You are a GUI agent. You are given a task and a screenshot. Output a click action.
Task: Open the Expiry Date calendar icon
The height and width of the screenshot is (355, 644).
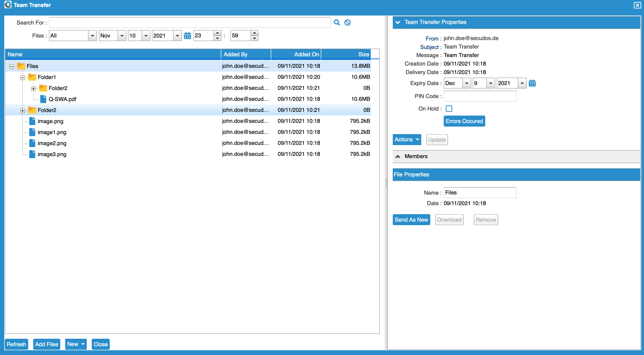coord(532,83)
